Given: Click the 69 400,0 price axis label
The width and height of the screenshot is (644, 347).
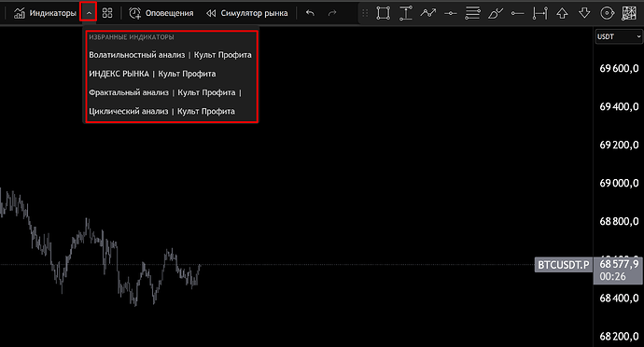Looking at the screenshot, I should (619, 106).
